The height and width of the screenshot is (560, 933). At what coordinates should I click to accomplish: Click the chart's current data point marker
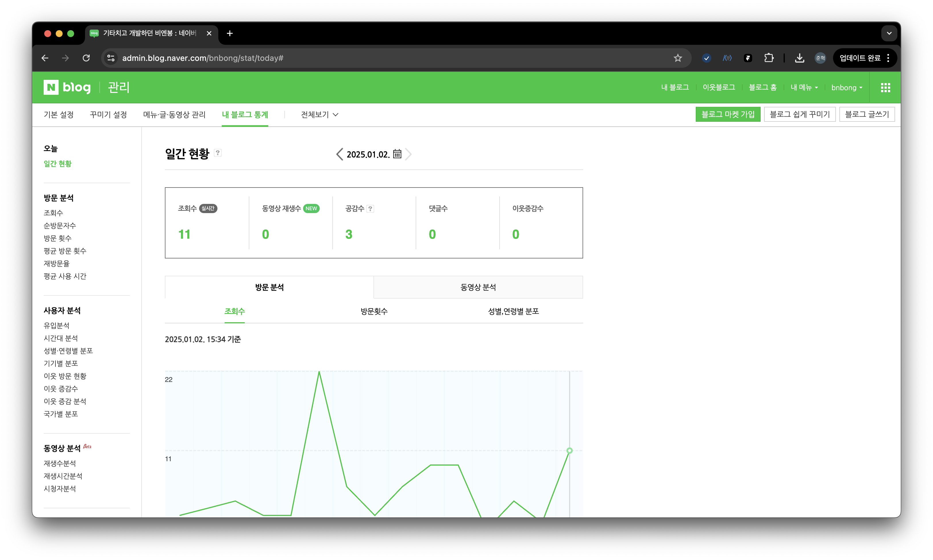(x=570, y=451)
